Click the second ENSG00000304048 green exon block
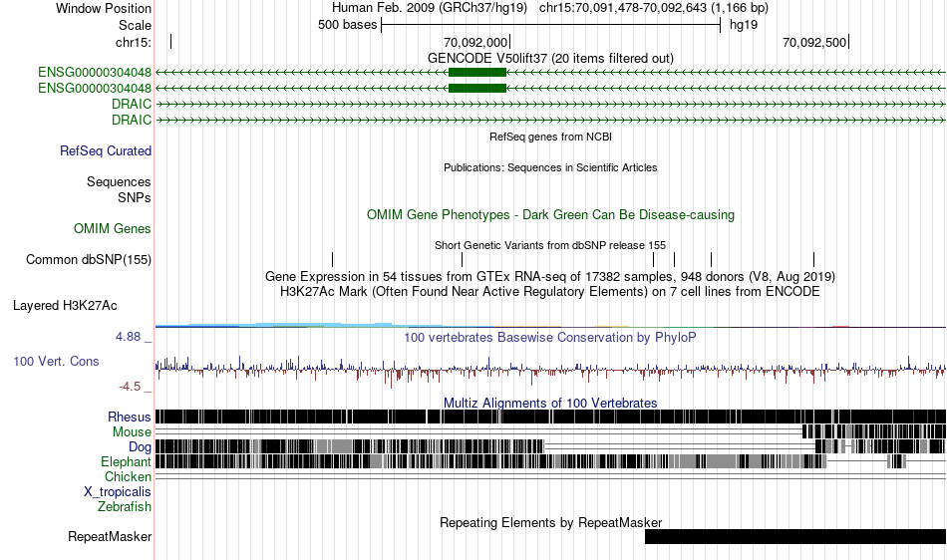Screen dimensions: 947x560 477,88
